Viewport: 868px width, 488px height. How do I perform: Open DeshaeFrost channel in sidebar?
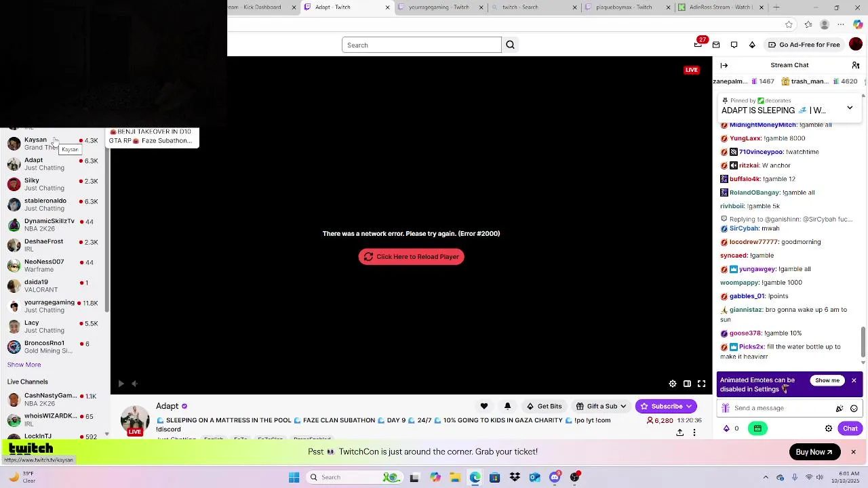[53, 245]
